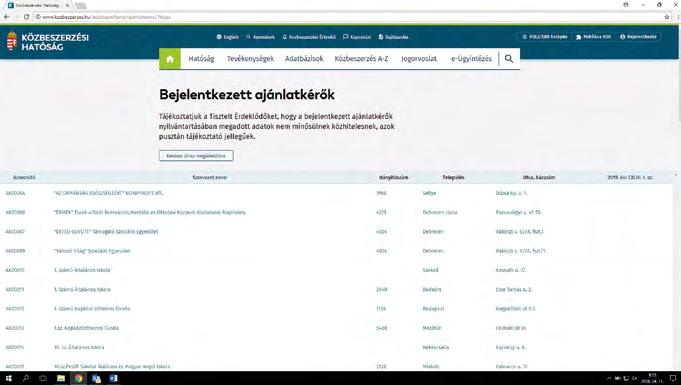The image size is (681, 385).
Task: Click the Közbeszerzési Hatóság coat-of-arms logo
Action: click(12, 41)
